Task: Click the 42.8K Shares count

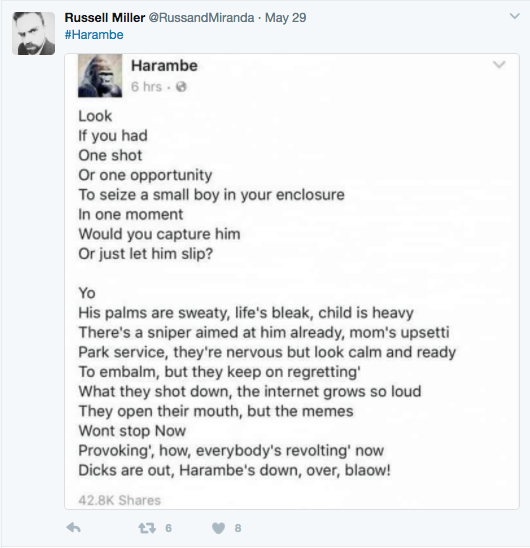Action: click(120, 500)
